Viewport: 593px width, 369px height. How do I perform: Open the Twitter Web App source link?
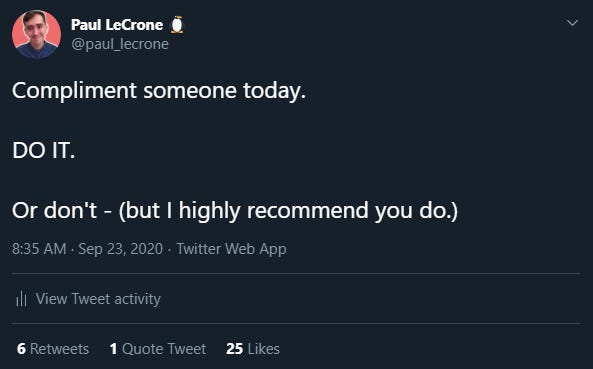coord(231,249)
